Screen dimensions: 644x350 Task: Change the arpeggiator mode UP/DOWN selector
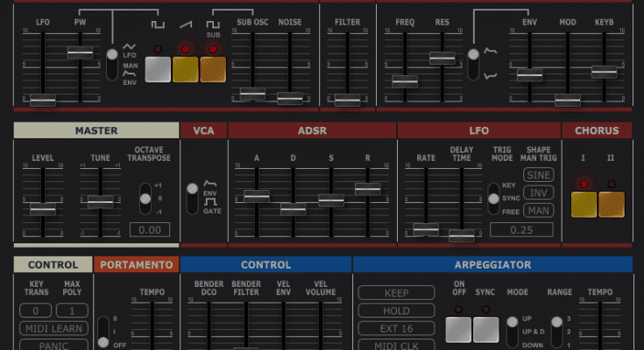(x=513, y=331)
